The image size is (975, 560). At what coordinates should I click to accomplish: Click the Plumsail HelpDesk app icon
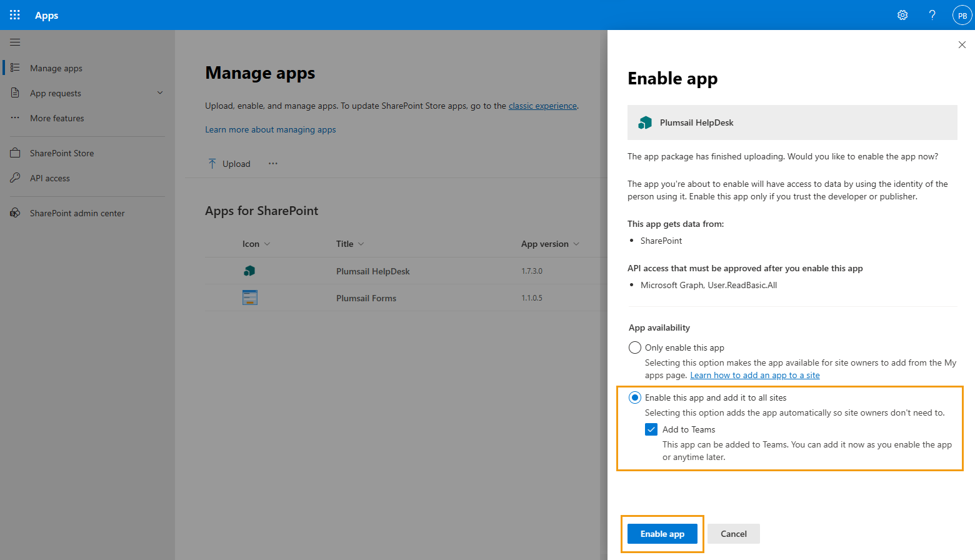point(249,271)
